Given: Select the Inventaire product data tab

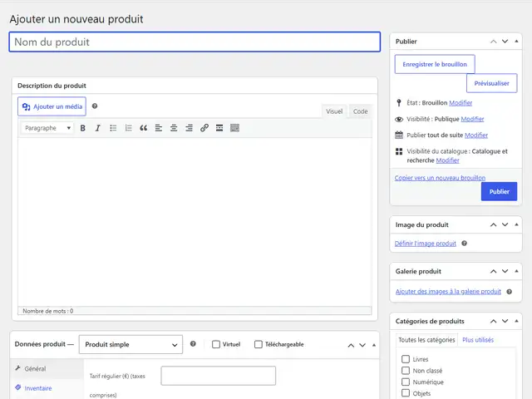Looking at the screenshot, I should point(47,388).
